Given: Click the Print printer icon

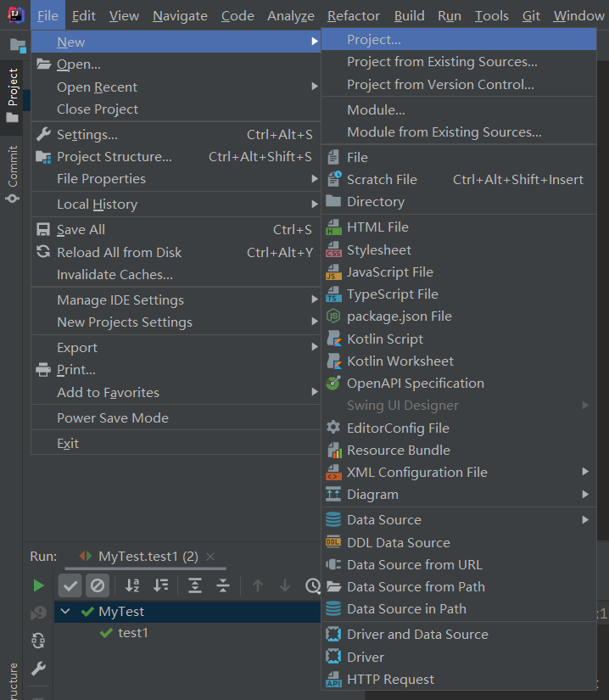Looking at the screenshot, I should 43,370.
